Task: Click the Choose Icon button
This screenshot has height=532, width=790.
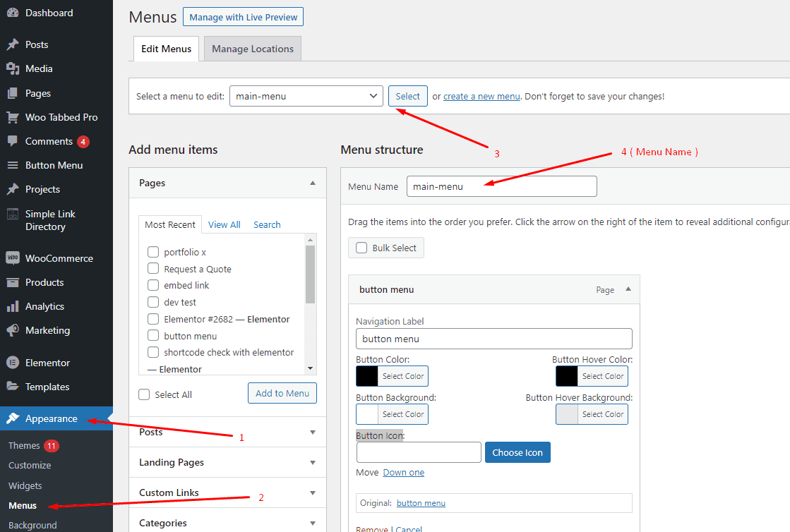Action: pyautogui.click(x=517, y=452)
